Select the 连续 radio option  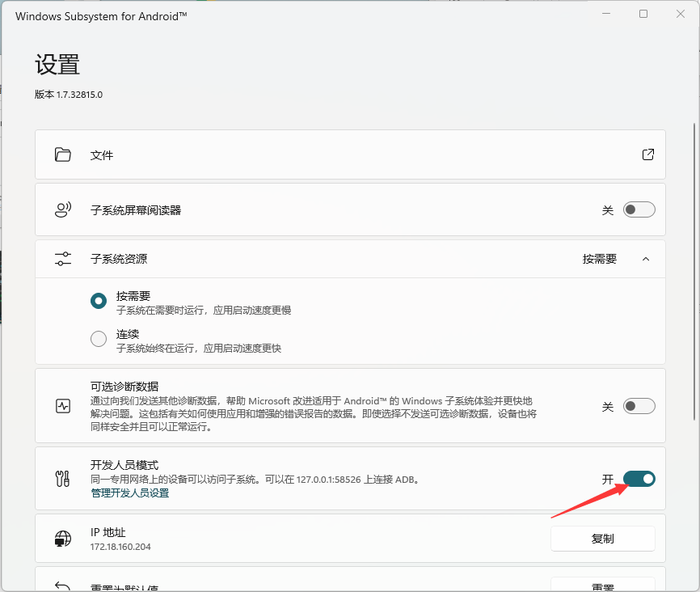[x=99, y=339]
